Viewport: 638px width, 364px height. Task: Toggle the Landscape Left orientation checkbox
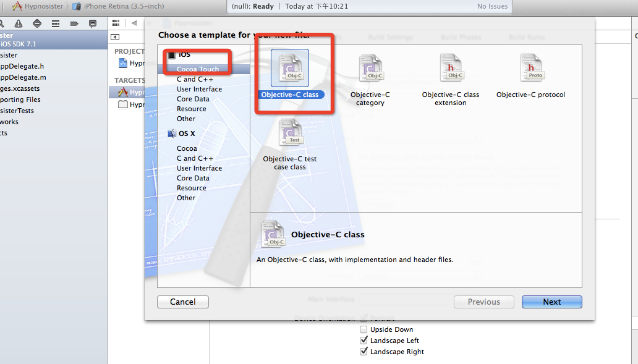tap(364, 341)
